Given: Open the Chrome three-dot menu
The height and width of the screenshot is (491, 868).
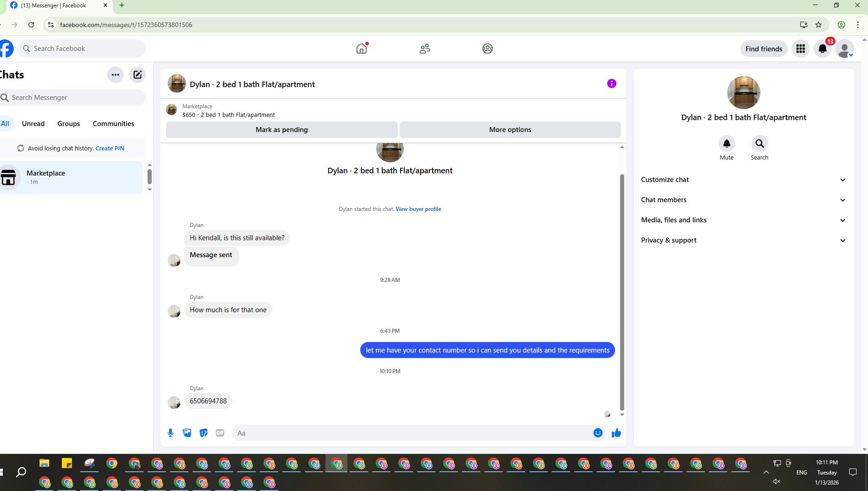Looking at the screenshot, I should point(858,25).
